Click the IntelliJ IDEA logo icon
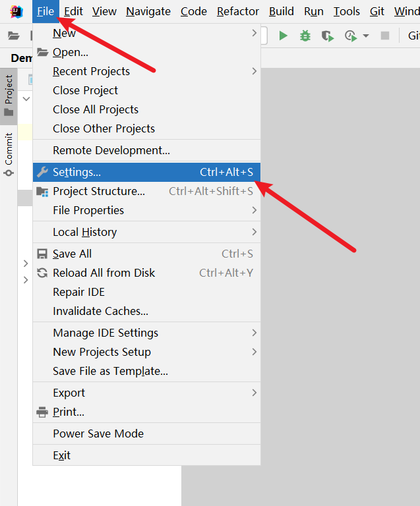 pos(16,12)
